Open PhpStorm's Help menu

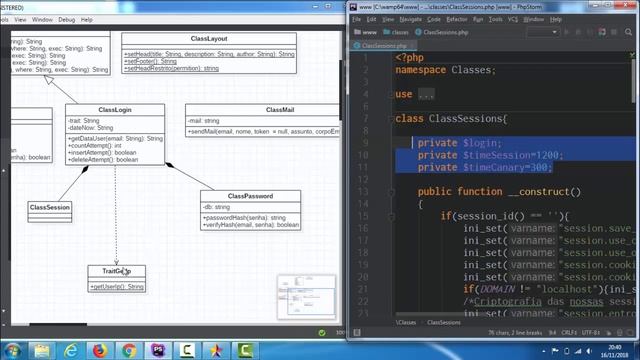pos(556,19)
